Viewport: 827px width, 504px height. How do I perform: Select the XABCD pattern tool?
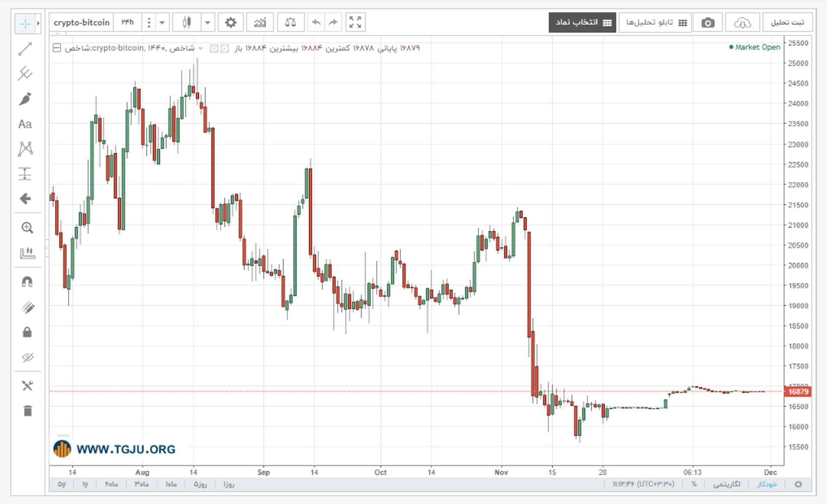click(25, 149)
